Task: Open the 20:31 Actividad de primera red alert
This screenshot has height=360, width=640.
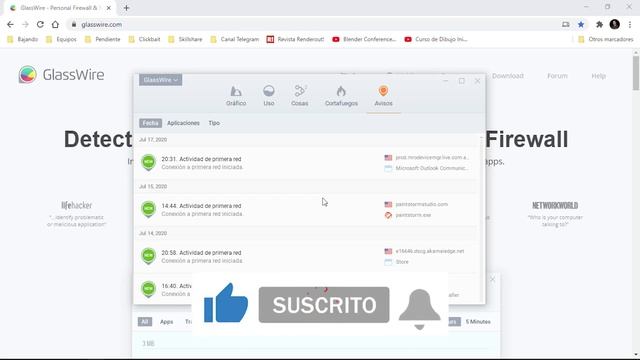Action: tap(201, 159)
